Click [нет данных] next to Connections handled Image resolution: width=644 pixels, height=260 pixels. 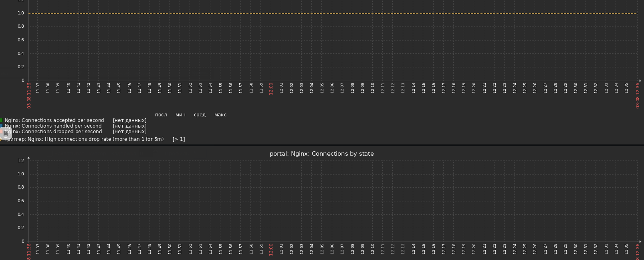coord(130,126)
